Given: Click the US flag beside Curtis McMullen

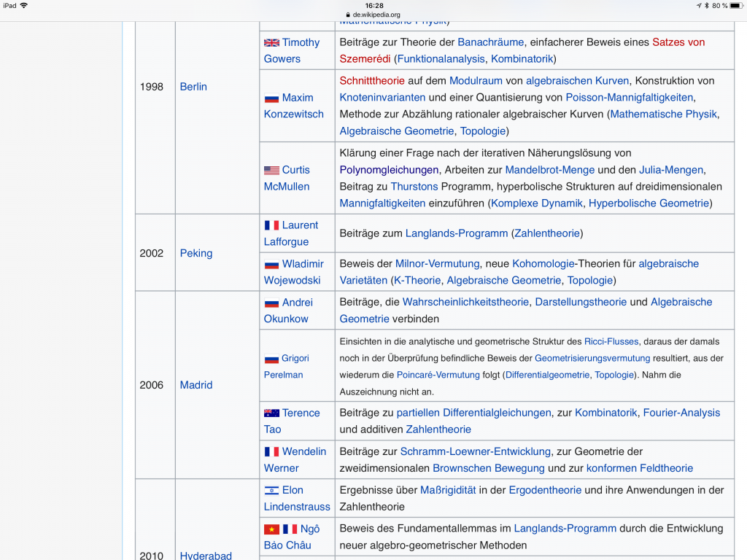Looking at the screenshot, I should 271,170.
